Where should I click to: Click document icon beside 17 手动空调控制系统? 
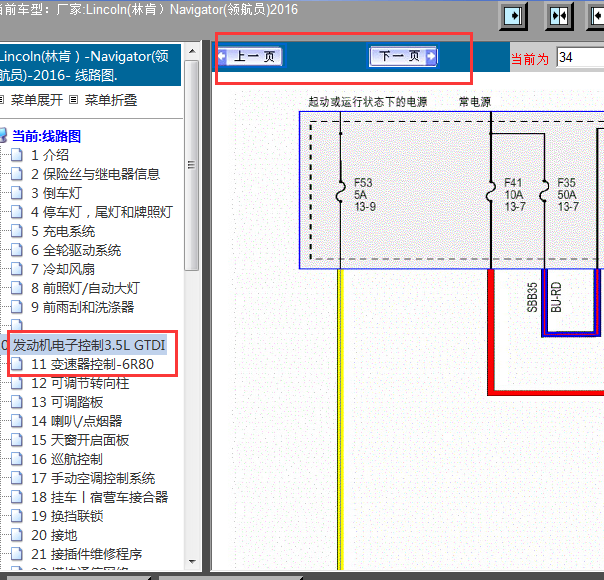[x=17, y=477]
